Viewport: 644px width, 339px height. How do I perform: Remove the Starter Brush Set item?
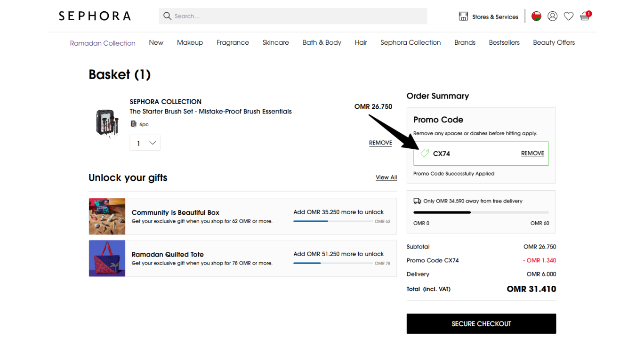pyautogui.click(x=380, y=143)
